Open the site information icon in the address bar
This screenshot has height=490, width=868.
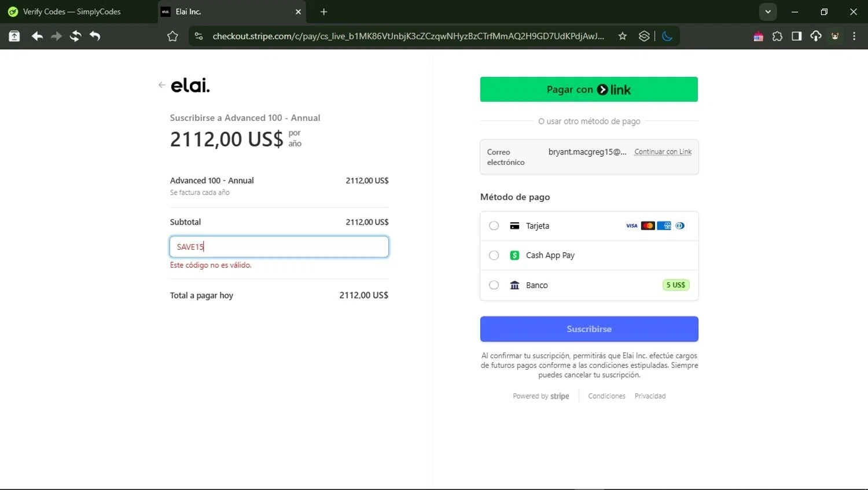[x=198, y=36]
